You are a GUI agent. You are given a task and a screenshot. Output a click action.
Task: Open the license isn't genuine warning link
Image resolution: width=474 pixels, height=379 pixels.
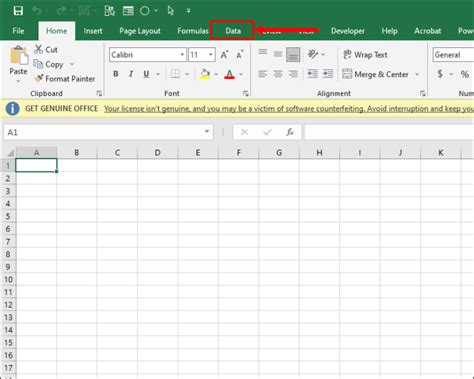coord(289,109)
